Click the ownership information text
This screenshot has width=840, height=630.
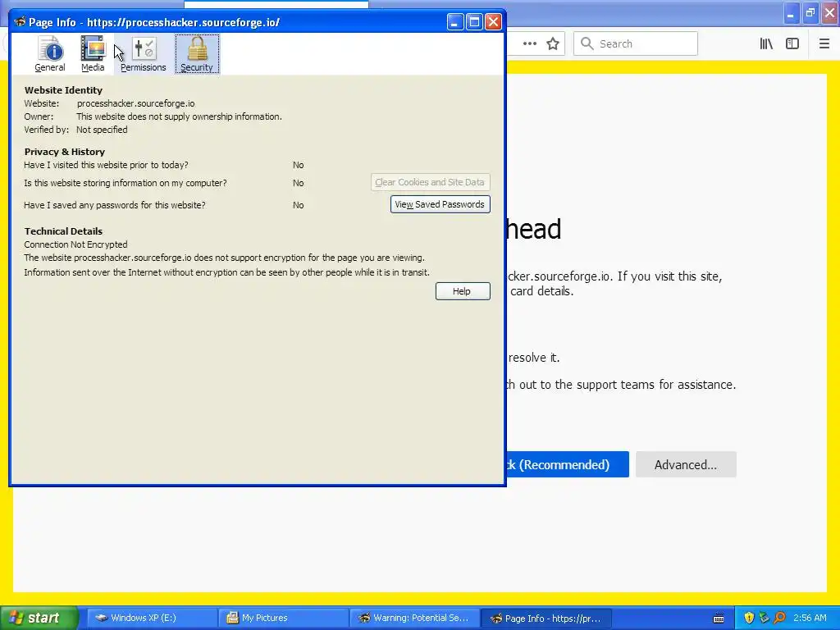tap(179, 116)
